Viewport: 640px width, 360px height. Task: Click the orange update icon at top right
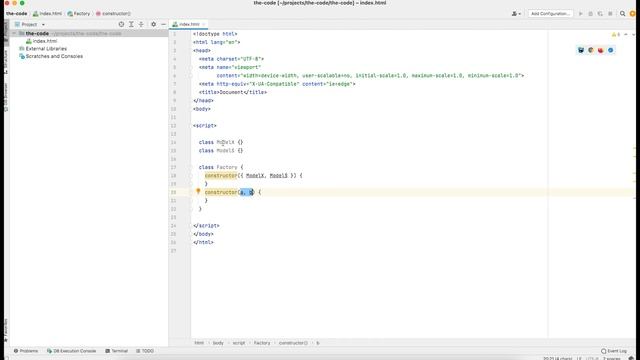click(633, 14)
